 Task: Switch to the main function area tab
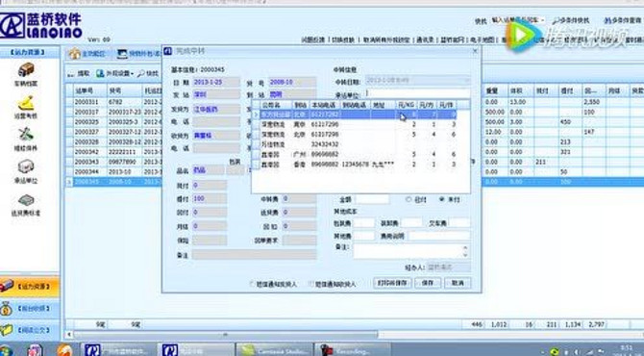tap(87, 54)
